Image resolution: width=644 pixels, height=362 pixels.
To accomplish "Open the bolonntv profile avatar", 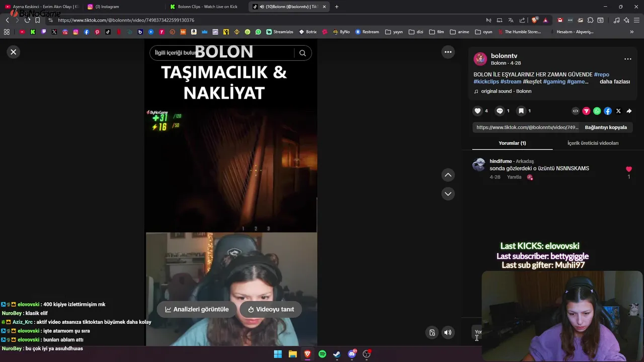I will [x=480, y=59].
